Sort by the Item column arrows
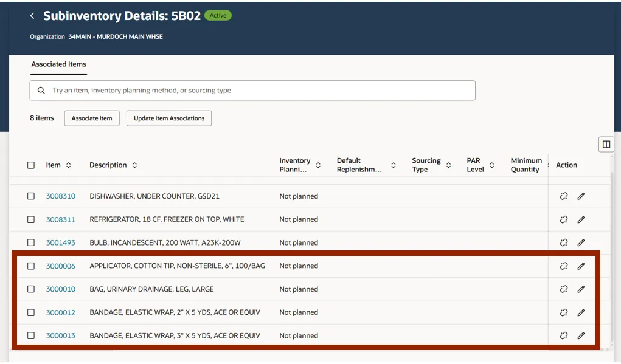 pos(69,165)
